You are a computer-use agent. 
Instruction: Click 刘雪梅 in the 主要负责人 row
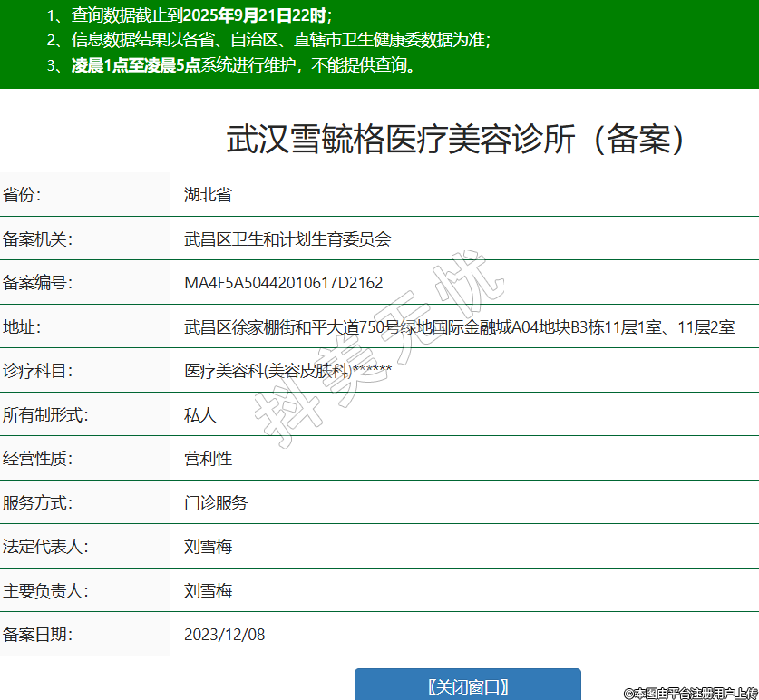click(208, 591)
